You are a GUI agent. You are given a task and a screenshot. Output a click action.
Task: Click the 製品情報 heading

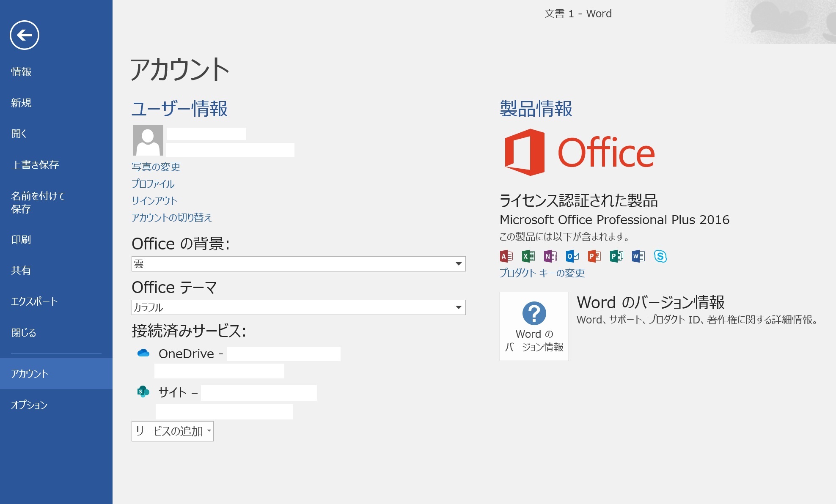click(536, 109)
